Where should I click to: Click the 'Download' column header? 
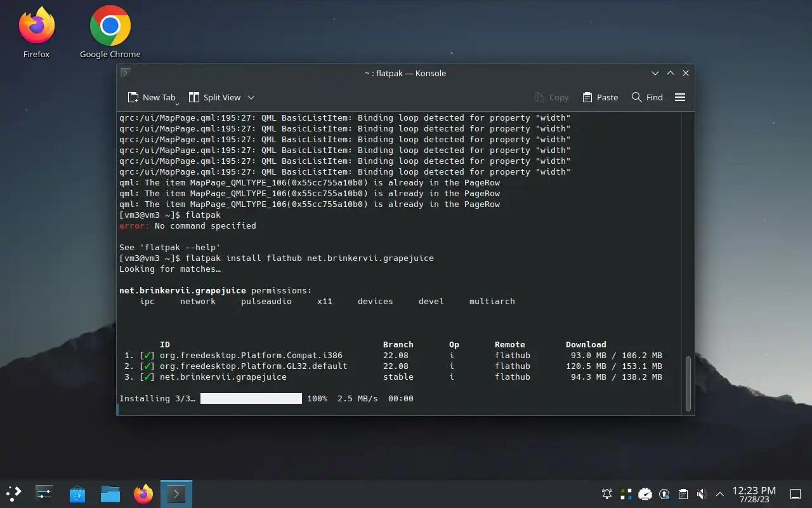pos(586,344)
